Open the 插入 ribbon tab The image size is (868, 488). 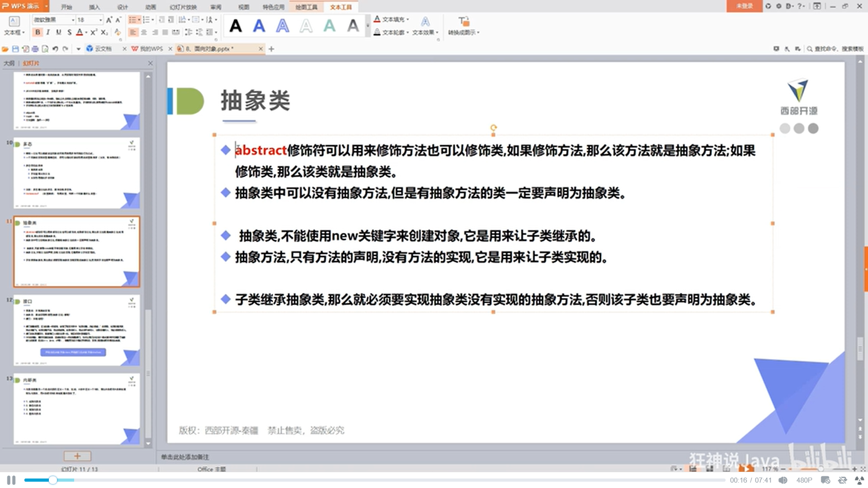pyautogui.click(x=94, y=7)
